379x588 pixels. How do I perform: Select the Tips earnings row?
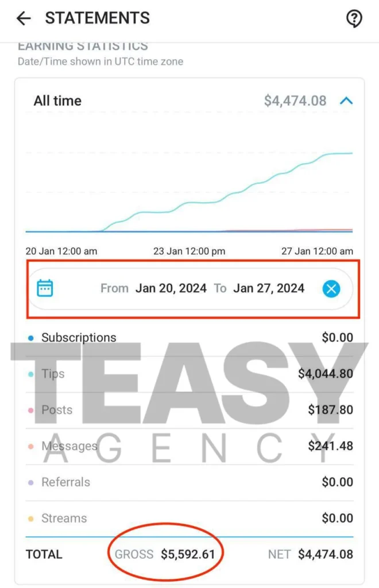189,374
